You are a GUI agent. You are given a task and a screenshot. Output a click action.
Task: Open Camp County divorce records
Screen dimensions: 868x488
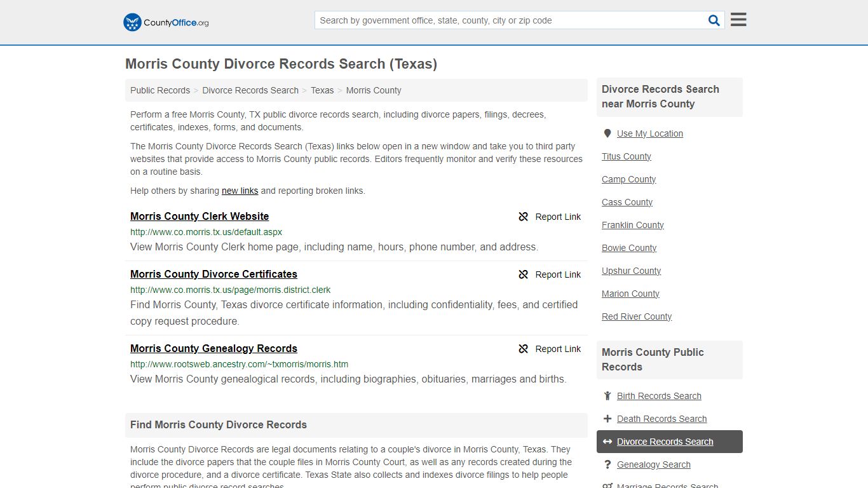point(628,179)
